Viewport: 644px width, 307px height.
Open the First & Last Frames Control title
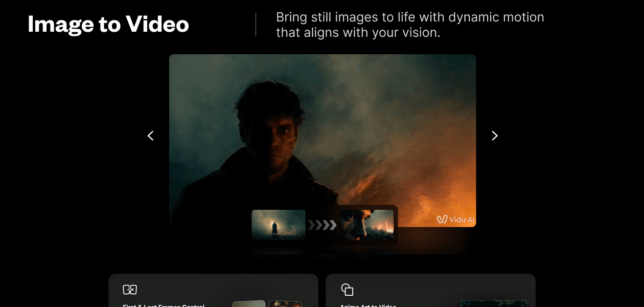164,305
